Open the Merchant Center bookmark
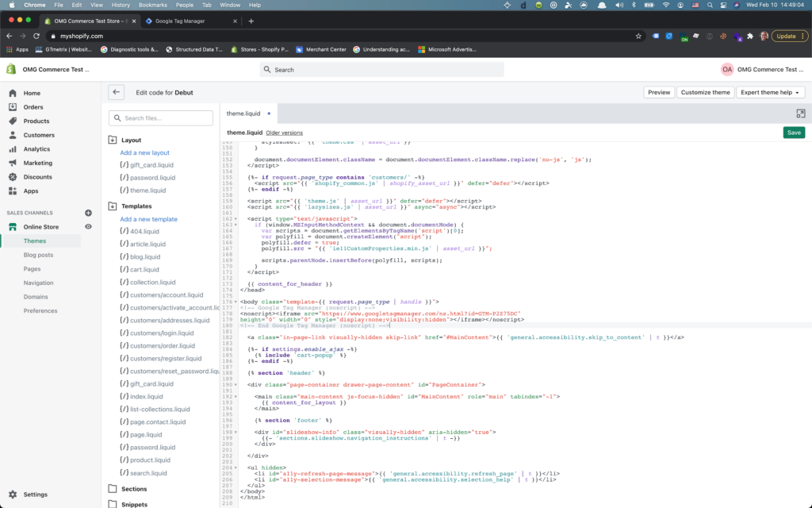812x508 pixels. [321, 50]
